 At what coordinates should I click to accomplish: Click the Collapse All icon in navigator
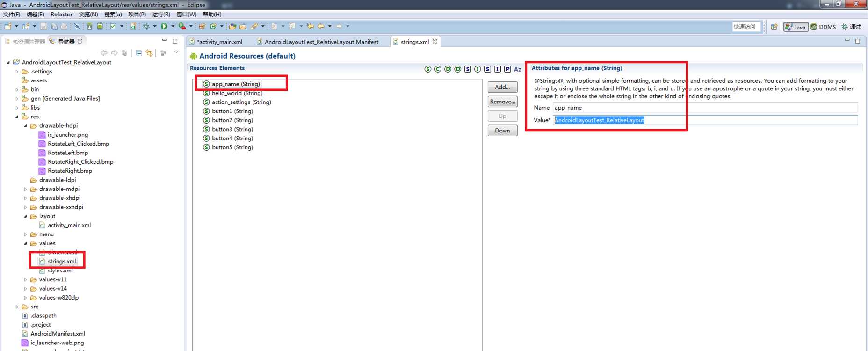tap(139, 53)
